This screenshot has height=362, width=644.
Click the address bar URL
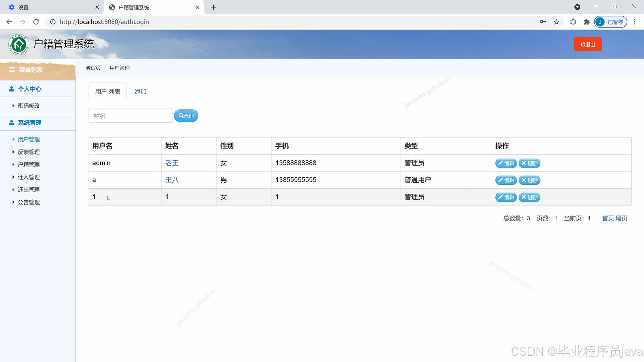click(x=104, y=22)
